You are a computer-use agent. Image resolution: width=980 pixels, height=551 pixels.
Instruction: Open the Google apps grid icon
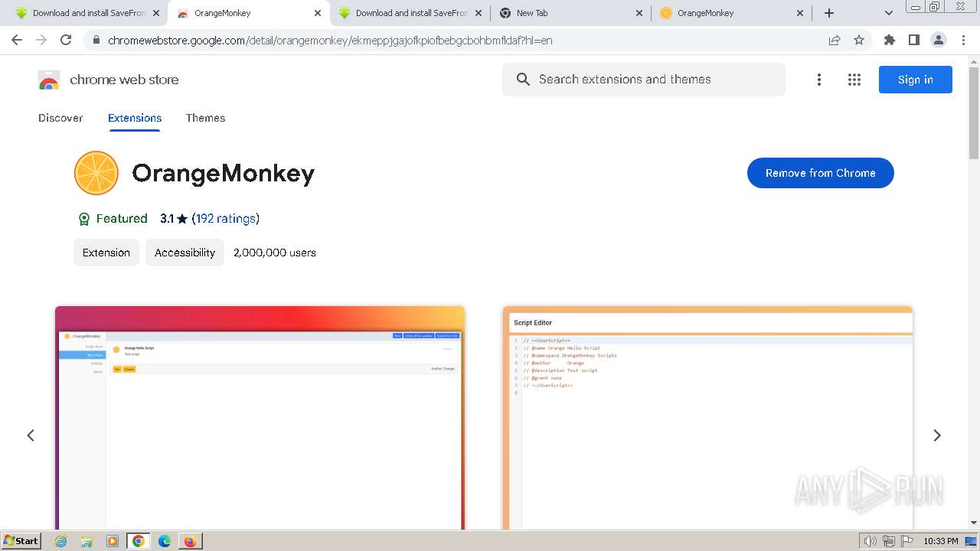tap(854, 80)
